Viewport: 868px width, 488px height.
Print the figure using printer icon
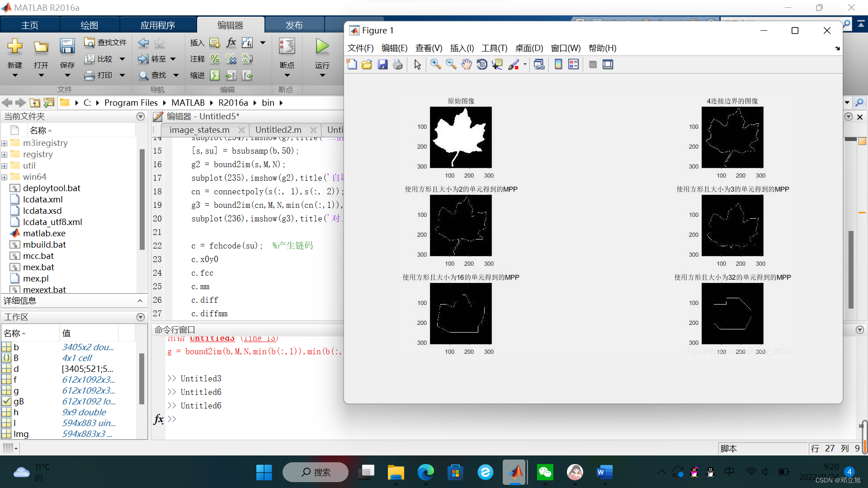tap(398, 64)
